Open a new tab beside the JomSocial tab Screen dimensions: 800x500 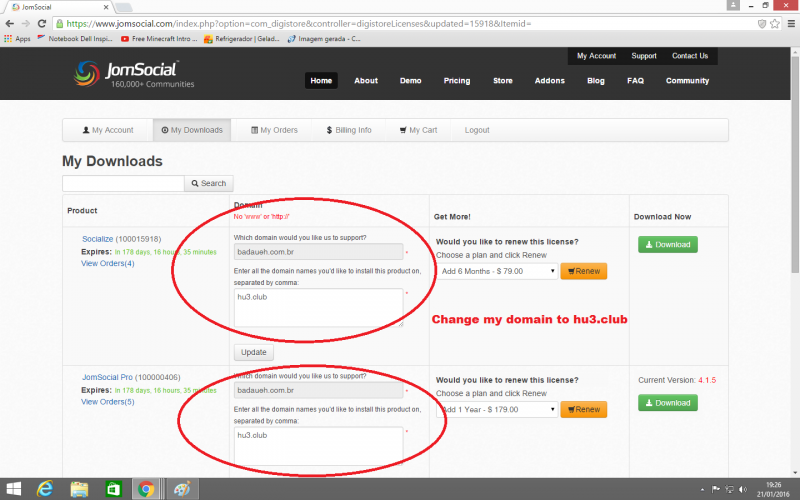(124, 7)
